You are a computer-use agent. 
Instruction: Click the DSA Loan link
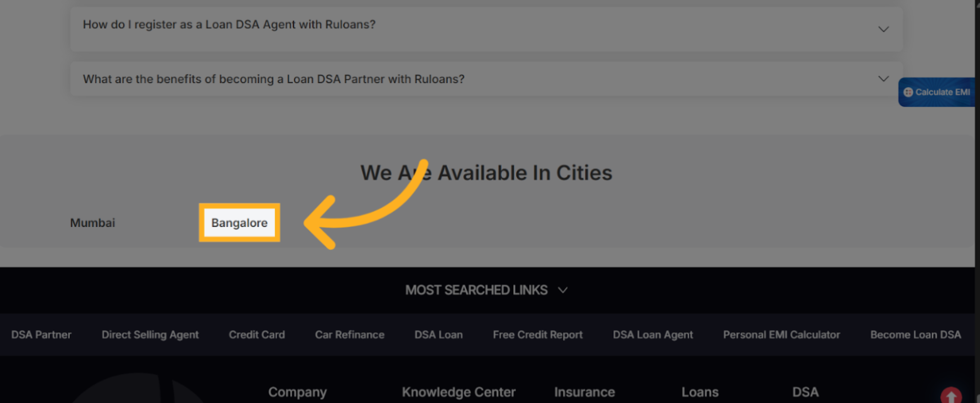pyautogui.click(x=438, y=334)
